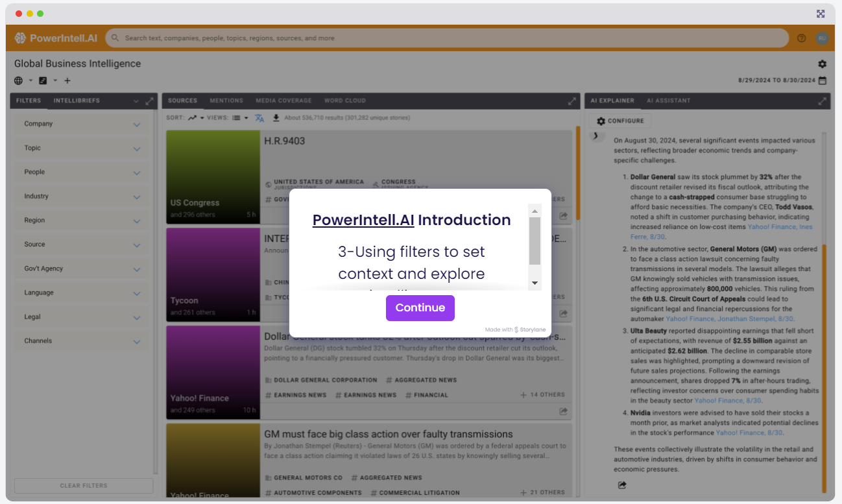The height and width of the screenshot is (504, 842).
Task: Select the Sources tab
Action: (182, 101)
